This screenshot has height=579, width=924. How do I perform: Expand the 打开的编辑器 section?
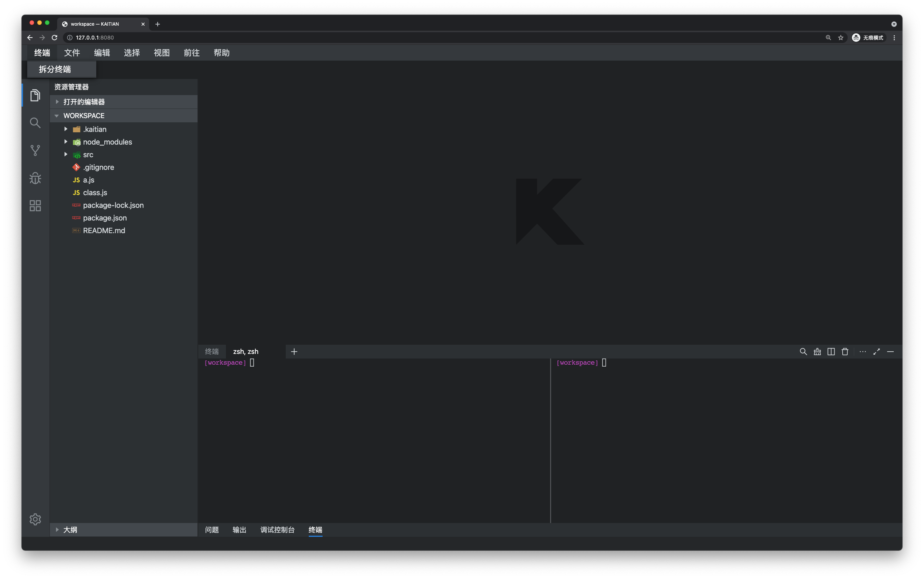click(x=124, y=102)
